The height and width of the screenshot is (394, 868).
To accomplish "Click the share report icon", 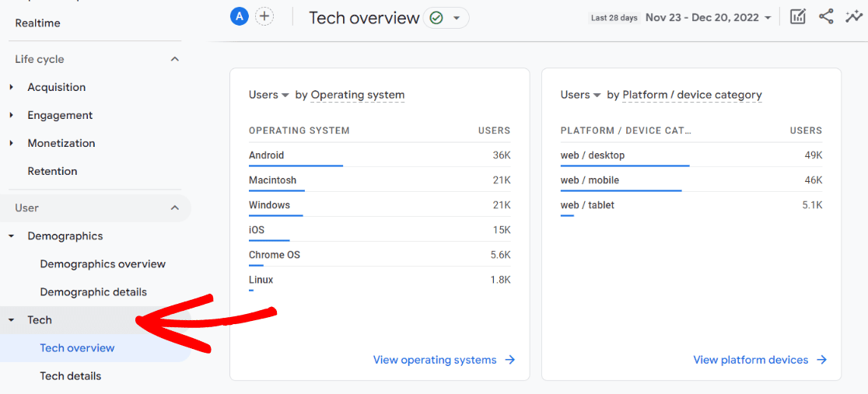I will pos(826,17).
